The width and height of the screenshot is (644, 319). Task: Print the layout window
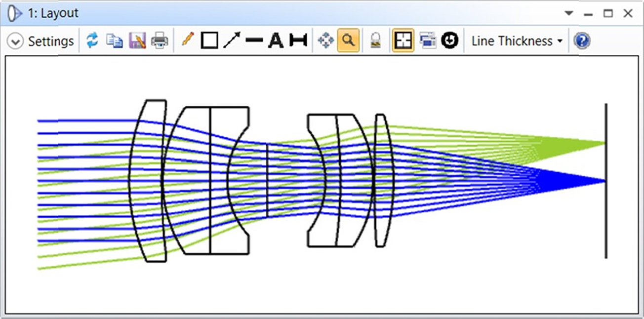(160, 41)
